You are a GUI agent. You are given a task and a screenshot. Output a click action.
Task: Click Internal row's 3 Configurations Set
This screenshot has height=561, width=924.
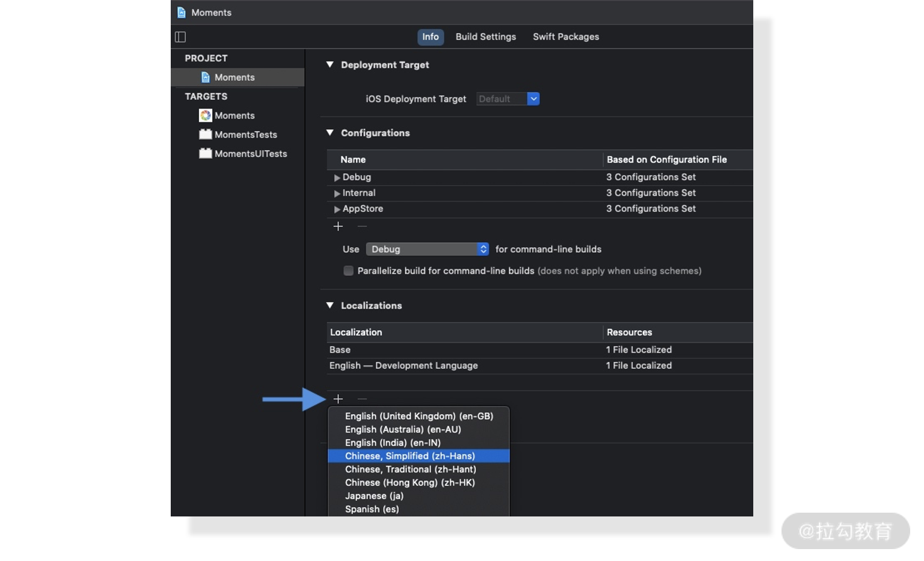pyautogui.click(x=651, y=193)
